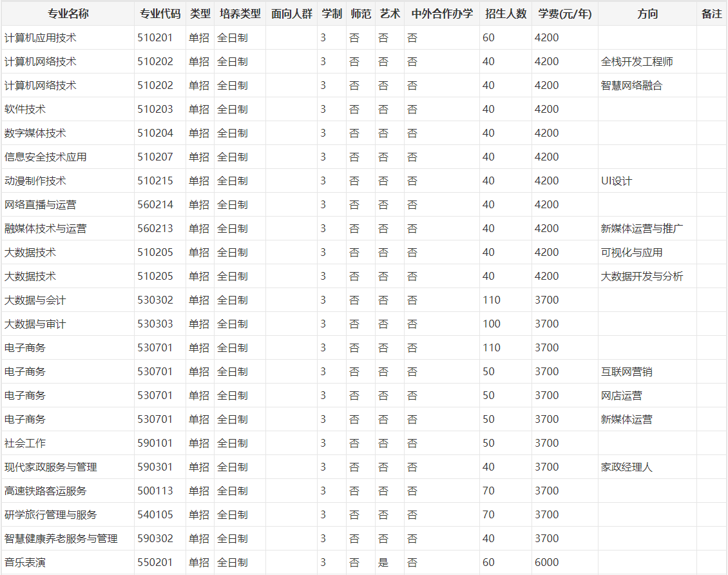Click the major code 540105

[155, 514]
